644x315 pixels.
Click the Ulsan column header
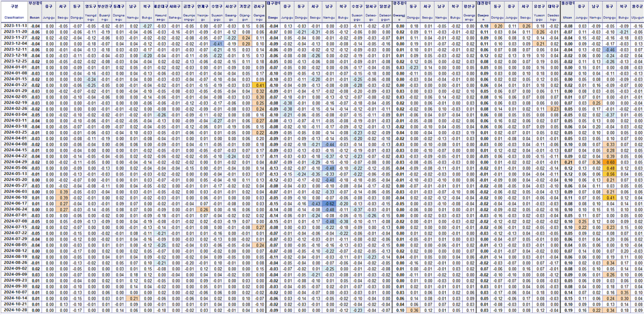click(x=568, y=18)
